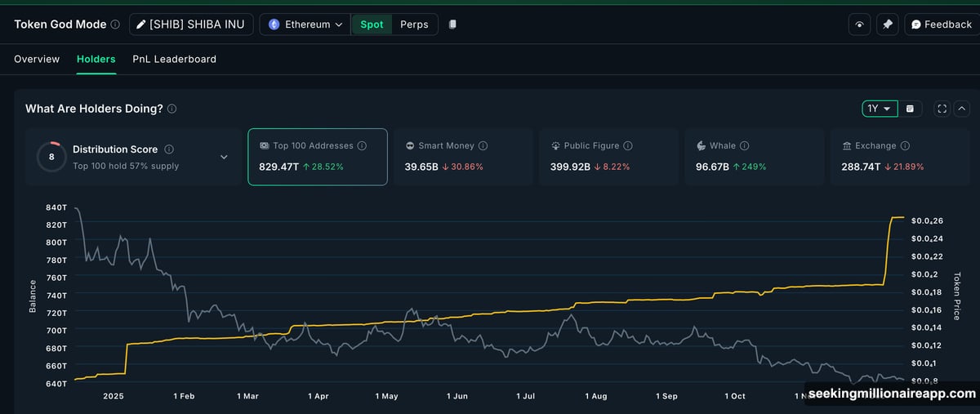Screen dimensions: 980x414
Task: Click the 1 May x-axis label
Action: tap(387, 396)
